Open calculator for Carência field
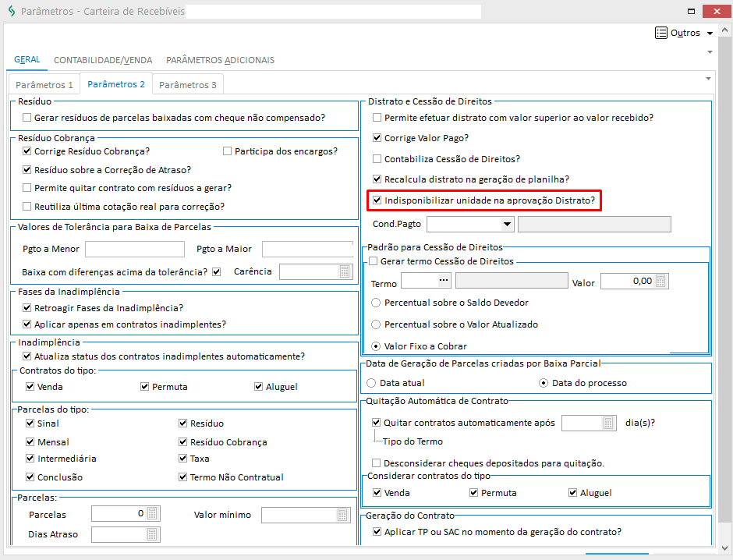 [x=345, y=271]
